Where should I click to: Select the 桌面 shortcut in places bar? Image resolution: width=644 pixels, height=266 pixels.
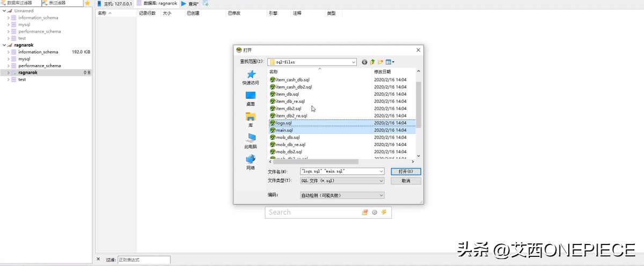250,99
